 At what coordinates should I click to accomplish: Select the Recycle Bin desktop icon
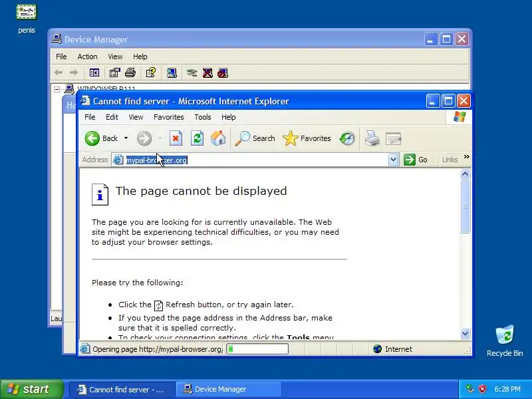[x=505, y=340]
